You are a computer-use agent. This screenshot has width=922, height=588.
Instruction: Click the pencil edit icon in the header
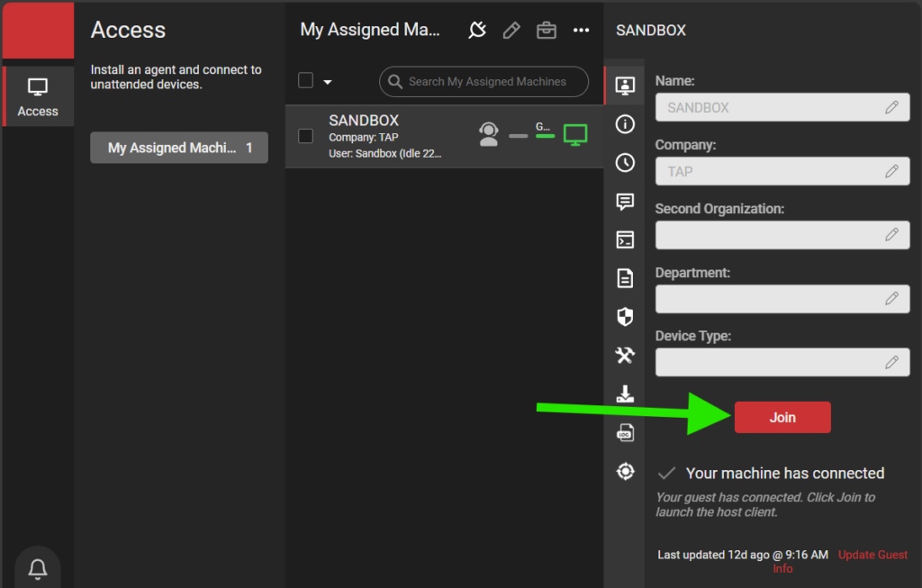(511, 30)
